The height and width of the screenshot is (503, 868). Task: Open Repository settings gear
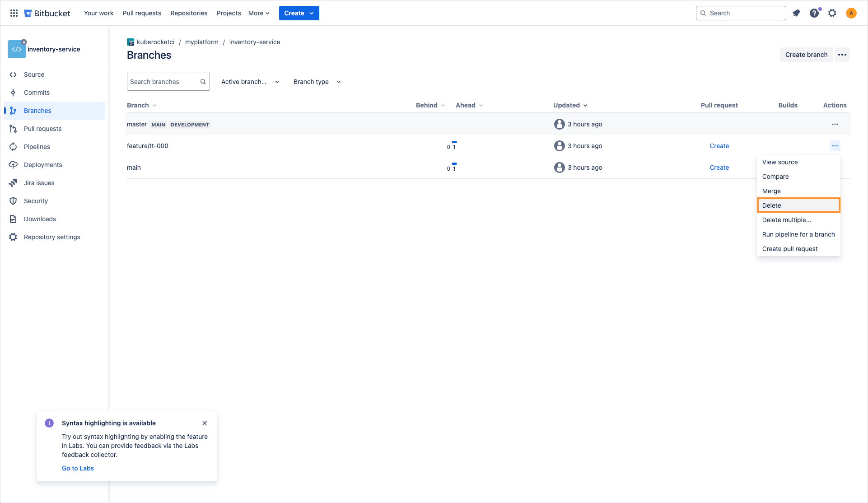click(51, 237)
